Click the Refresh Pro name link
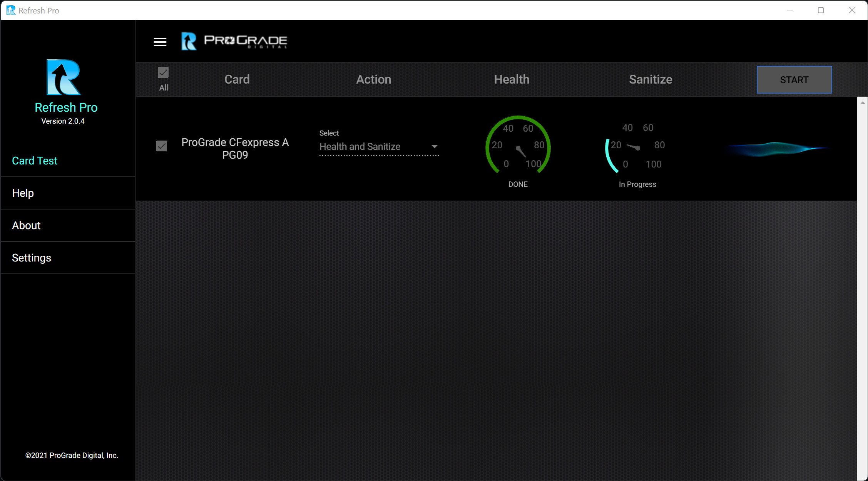 click(x=66, y=107)
